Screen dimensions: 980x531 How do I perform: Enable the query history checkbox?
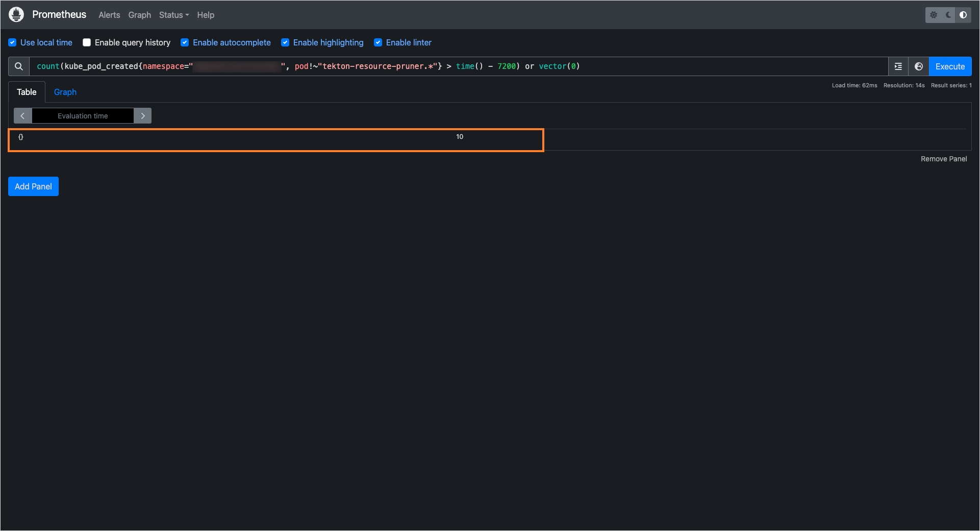87,42
